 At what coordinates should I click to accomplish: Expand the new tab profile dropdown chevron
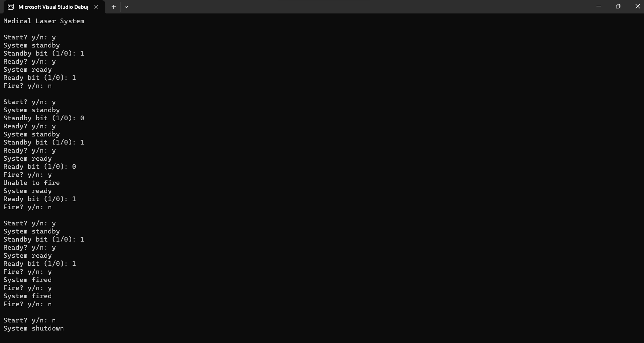tap(126, 7)
